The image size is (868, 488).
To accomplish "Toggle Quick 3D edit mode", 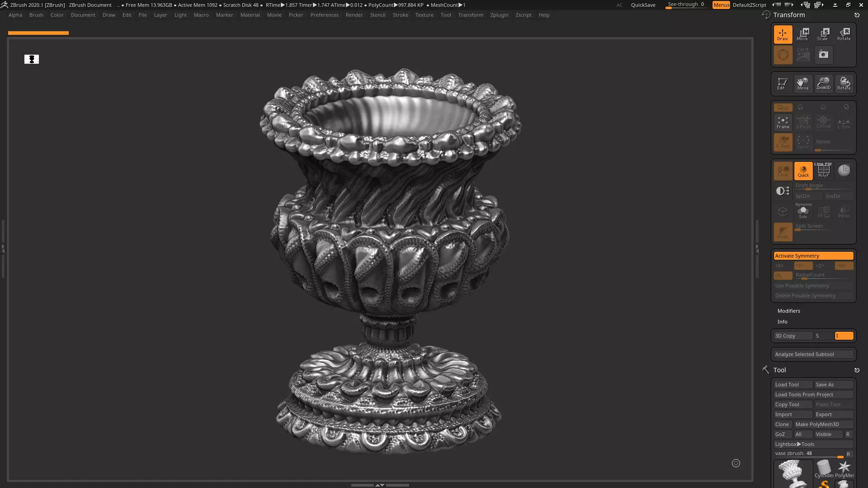I will coord(803,171).
